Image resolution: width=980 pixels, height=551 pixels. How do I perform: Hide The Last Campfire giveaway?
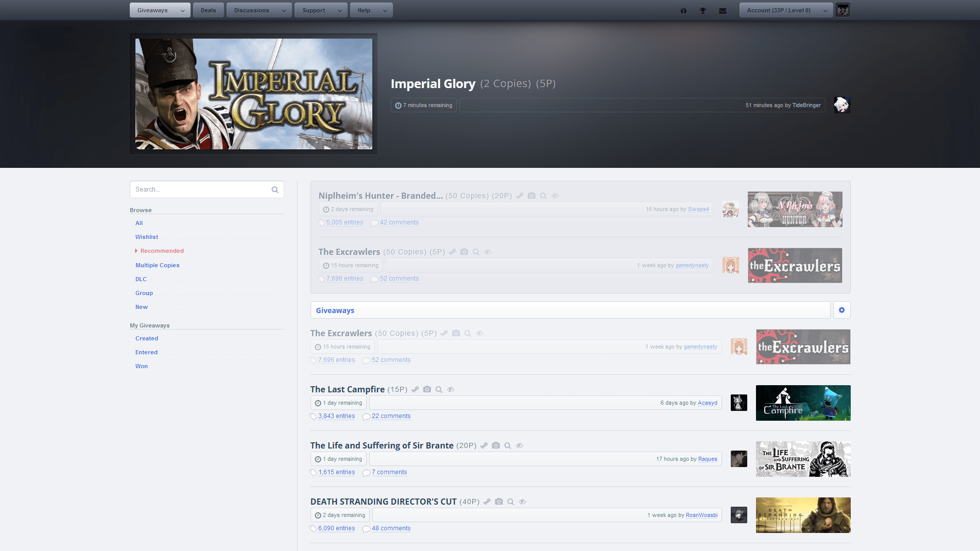[451, 389]
